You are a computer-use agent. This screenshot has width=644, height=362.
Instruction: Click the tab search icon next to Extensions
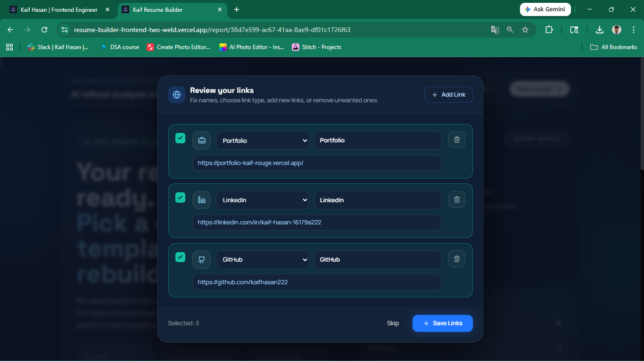pos(574,30)
